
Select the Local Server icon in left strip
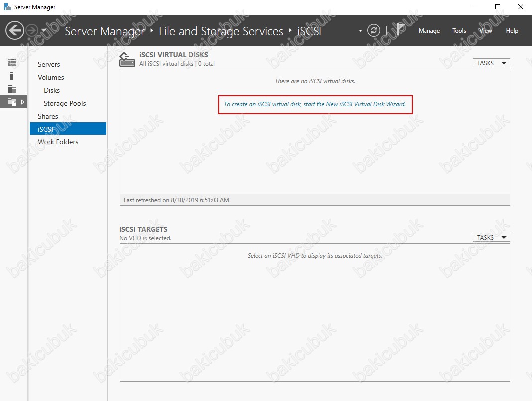click(11, 76)
